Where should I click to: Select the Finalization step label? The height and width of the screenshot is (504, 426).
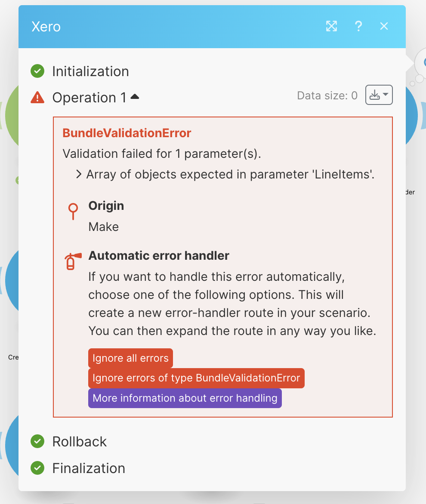(x=89, y=468)
